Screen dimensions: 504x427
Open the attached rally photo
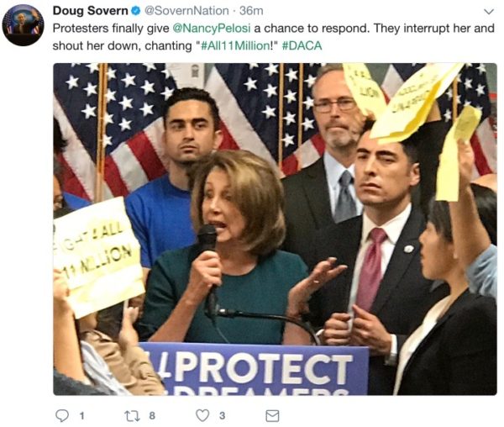(275, 229)
